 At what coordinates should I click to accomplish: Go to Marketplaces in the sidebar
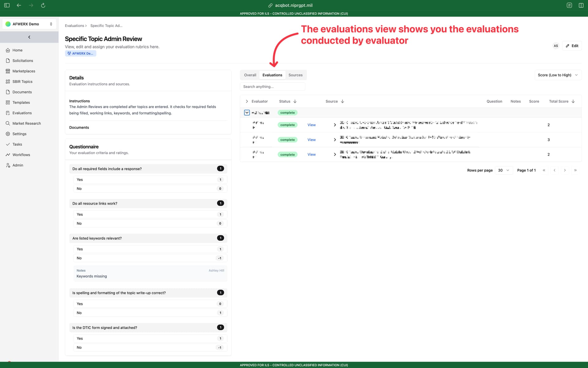pyautogui.click(x=24, y=71)
